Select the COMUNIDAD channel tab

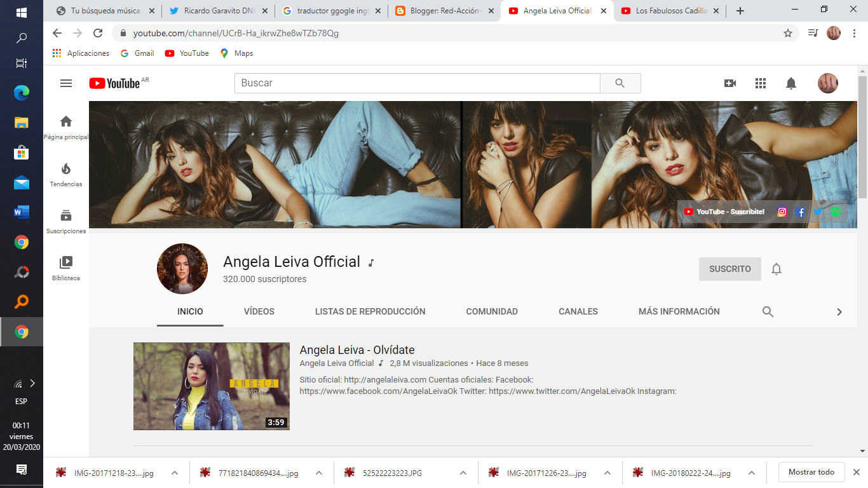(x=492, y=311)
